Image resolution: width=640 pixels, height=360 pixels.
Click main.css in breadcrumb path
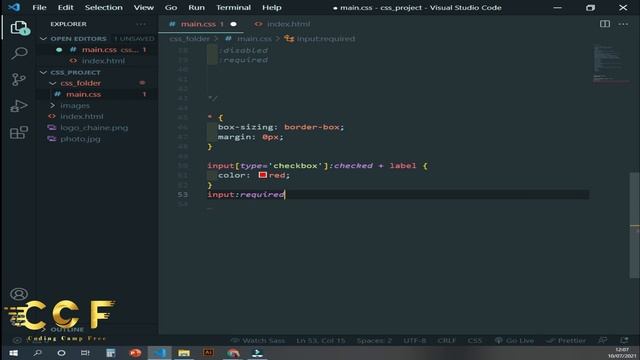coord(254,39)
